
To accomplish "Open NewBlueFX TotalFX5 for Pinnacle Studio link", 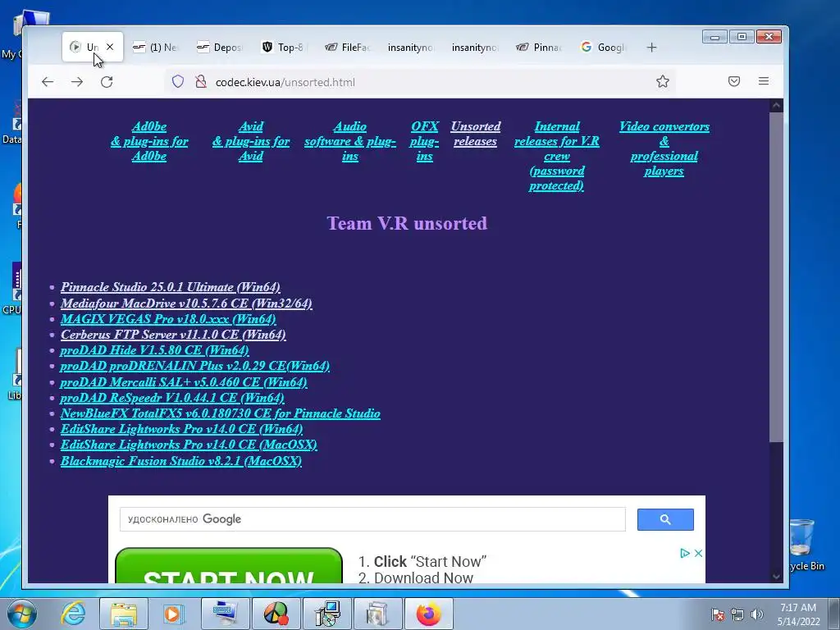I will tap(220, 413).
